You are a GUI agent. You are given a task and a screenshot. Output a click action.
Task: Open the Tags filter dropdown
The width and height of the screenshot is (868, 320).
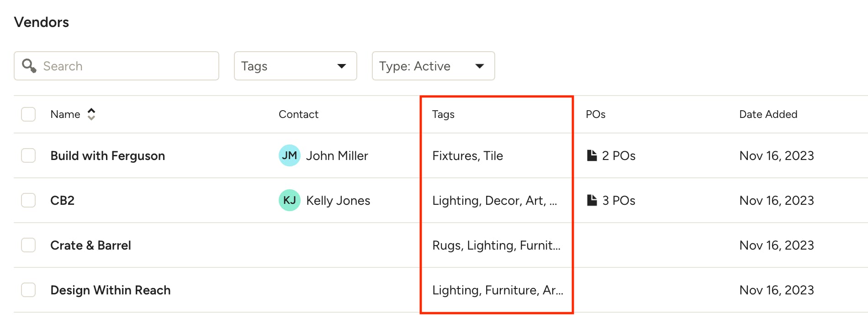(296, 66)
